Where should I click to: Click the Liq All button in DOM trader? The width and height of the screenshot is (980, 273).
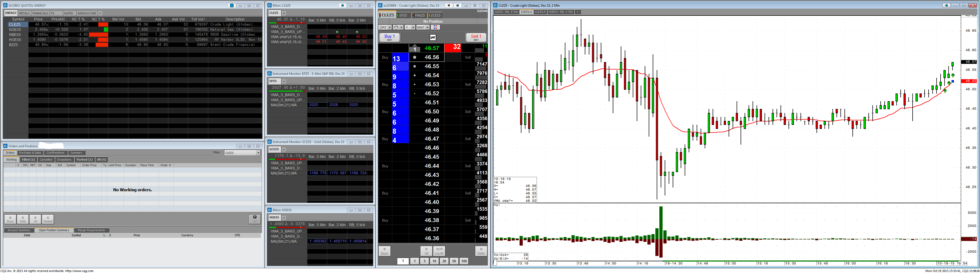(x=439, y=251)
